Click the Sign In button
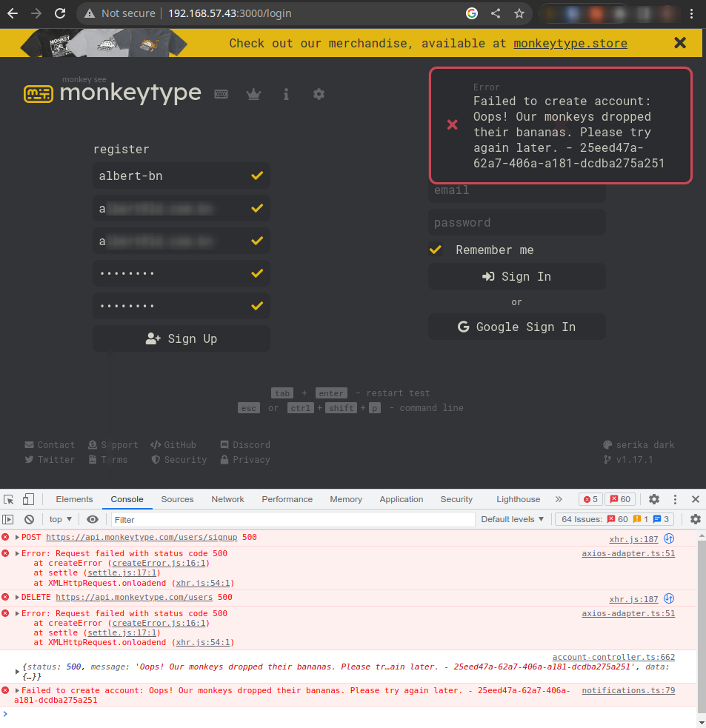This screenshot has height=728, width=706. click(x=517, y=276)
